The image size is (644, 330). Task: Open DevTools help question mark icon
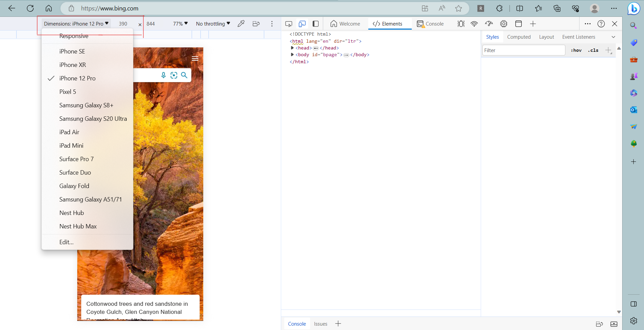[x=601, y=24]
